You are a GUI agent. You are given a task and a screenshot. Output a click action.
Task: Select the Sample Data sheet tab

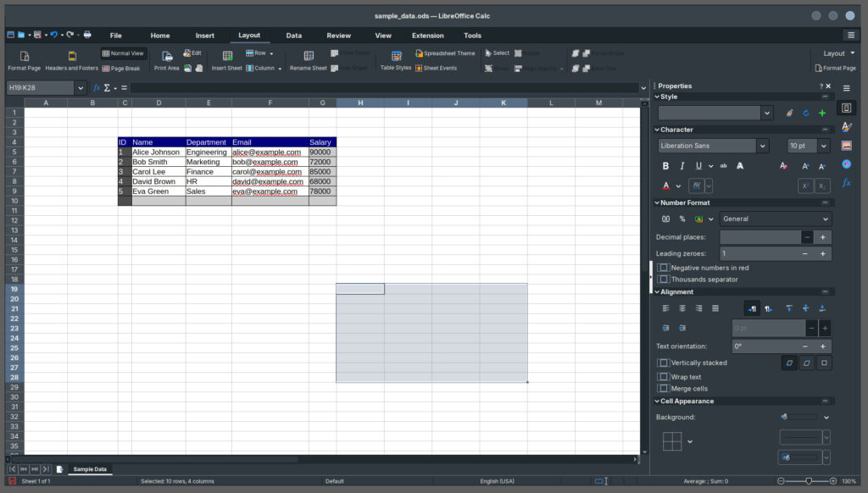(x=90, y=468)
